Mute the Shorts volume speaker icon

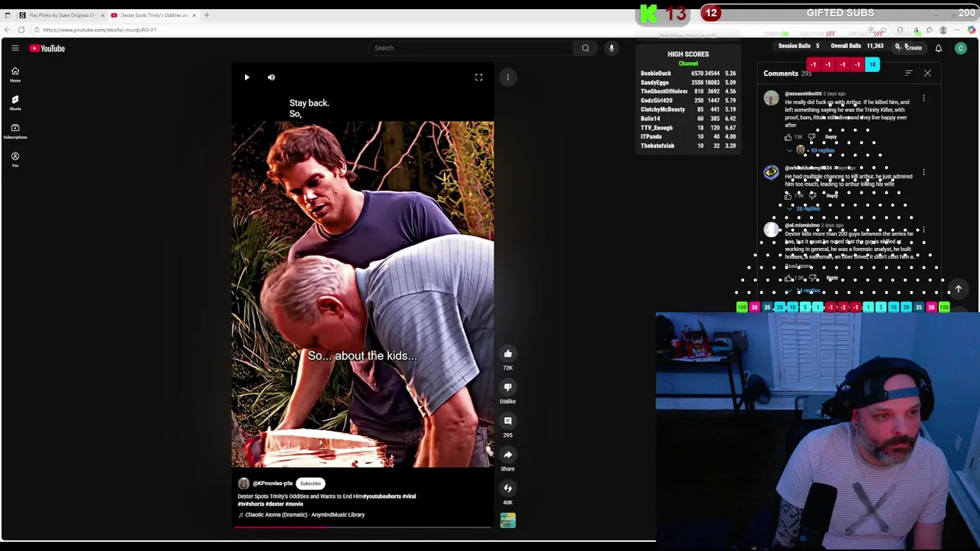(271, 77)
